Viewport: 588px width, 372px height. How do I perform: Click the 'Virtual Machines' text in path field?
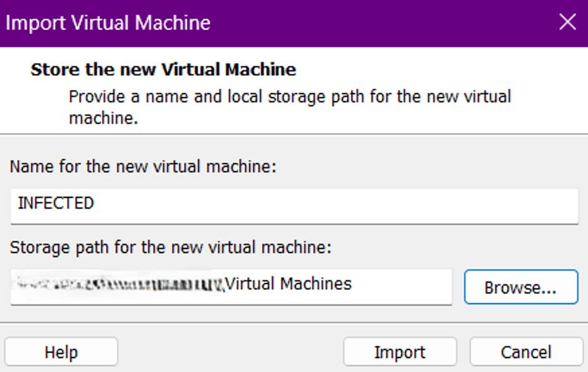pos(288,283)
